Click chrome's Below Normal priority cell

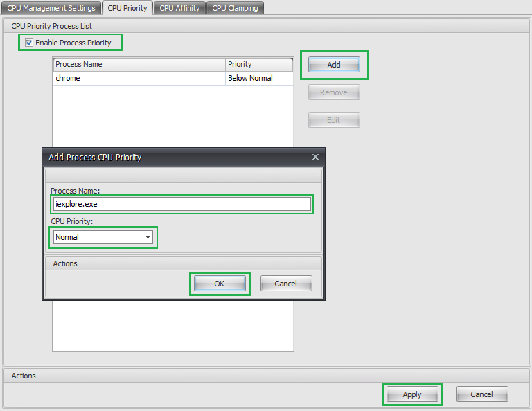[x=259, y=78]
